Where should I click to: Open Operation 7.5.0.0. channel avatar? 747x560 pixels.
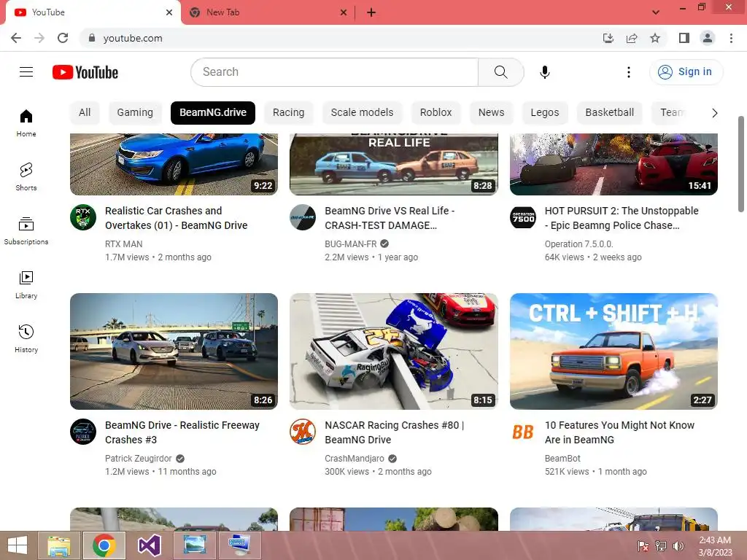click(x=523, y=217)
